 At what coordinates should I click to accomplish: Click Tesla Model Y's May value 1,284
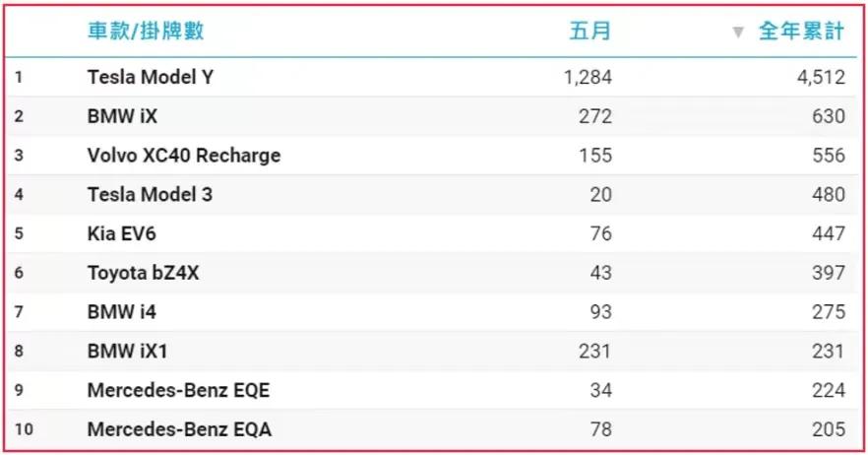(x=588, y=77)
